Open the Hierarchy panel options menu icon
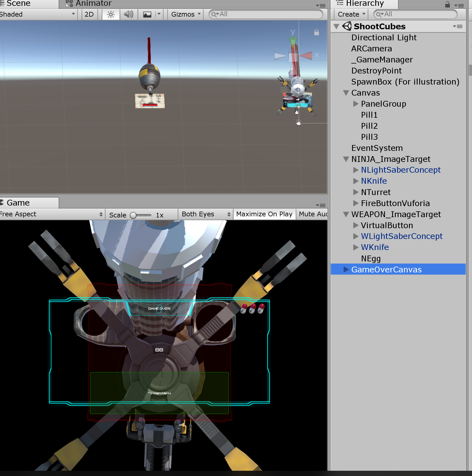The height and width of the screenshot is (476, 472). tap(459, 6)
